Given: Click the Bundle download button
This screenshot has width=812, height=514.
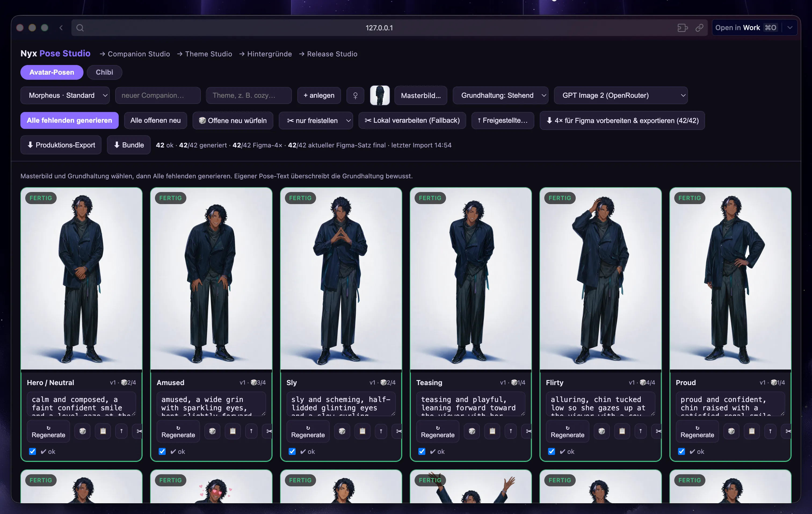Looking at the screenshot, I should point(129,145).
